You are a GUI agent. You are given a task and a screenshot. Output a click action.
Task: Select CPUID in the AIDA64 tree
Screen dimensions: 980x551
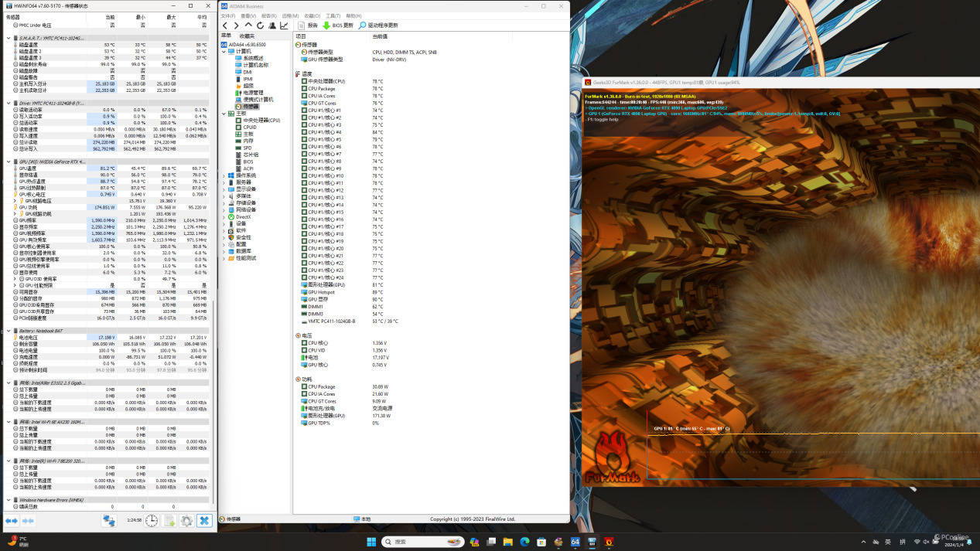click(x=249, y=128)
